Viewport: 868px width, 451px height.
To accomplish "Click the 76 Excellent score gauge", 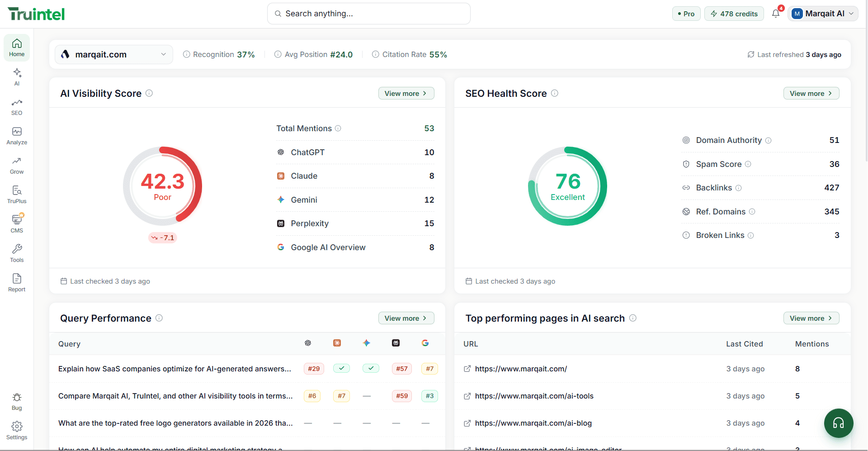I will coord(568,186).
